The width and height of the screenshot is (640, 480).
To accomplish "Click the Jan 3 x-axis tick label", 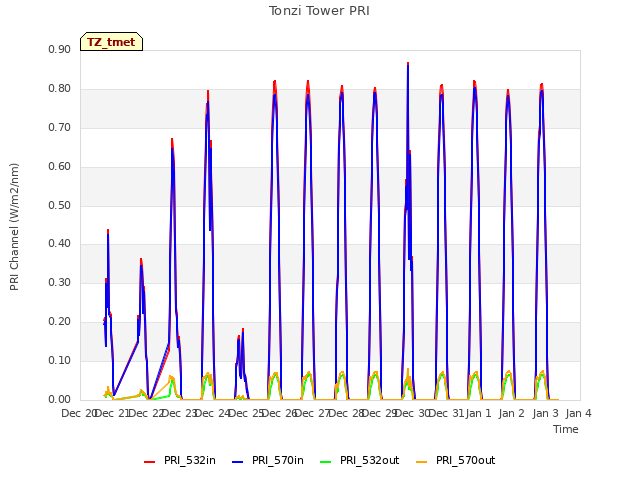I will (545, 413).
